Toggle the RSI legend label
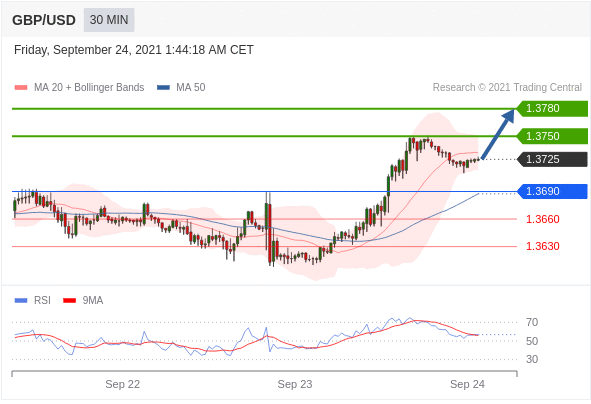The width and height of the screenshot is (591, 404). click(42, 300)
